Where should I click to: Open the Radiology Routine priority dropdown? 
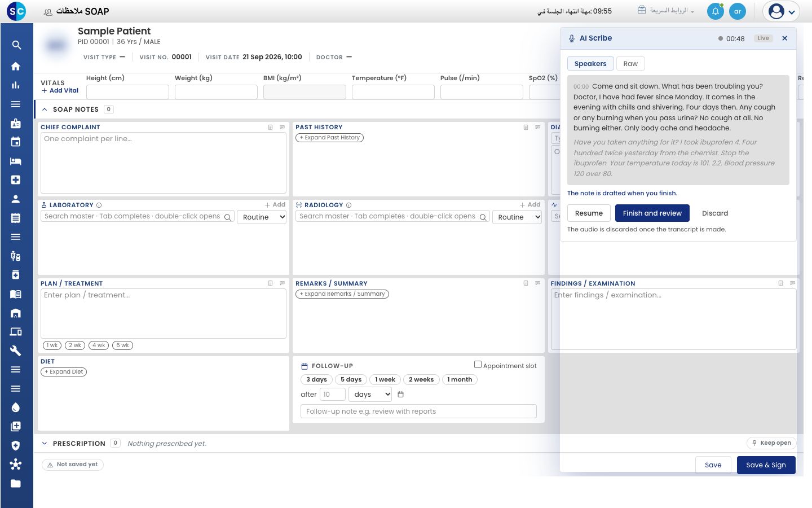[517, 217]
